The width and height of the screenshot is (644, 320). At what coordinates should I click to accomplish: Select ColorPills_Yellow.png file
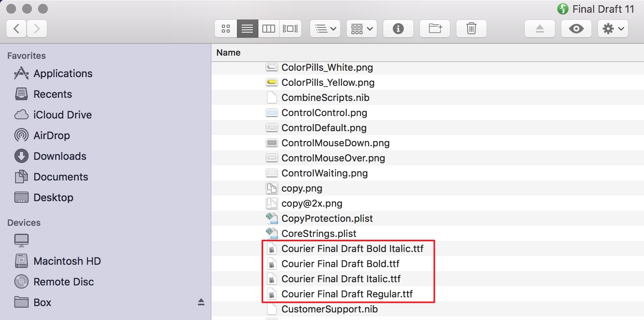coord(328,83)
